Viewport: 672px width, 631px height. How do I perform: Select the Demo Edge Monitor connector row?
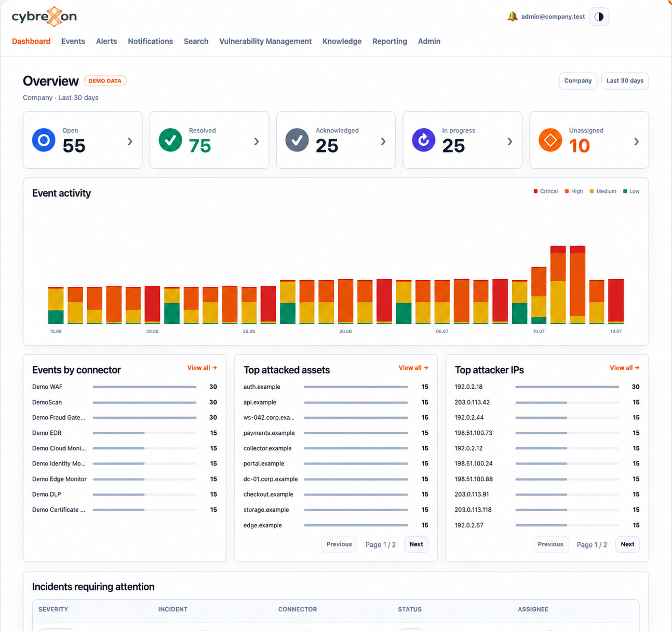click(125, 479)
